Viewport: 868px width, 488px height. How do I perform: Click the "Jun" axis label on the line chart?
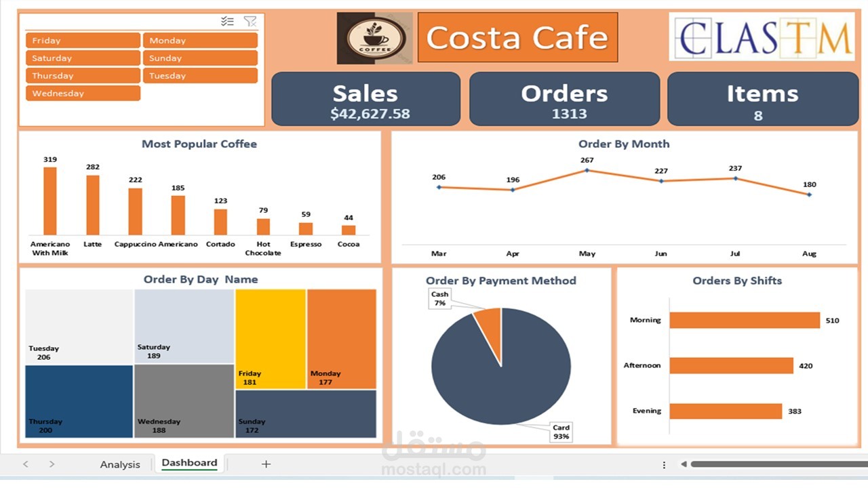(661, 253)
